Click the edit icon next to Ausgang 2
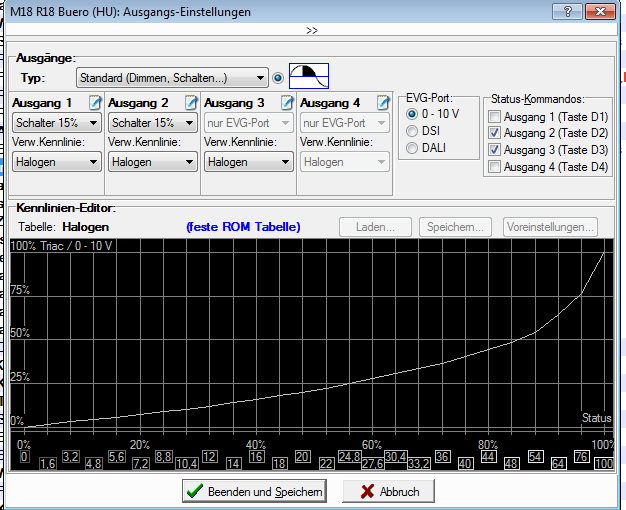626x510 pixels. (x=191, y=103)
